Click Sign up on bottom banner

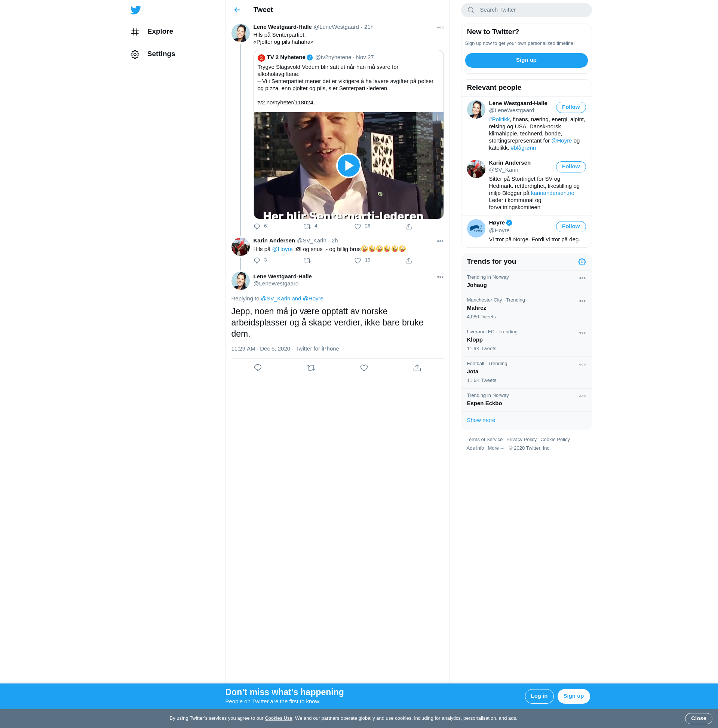click(573, 696)
